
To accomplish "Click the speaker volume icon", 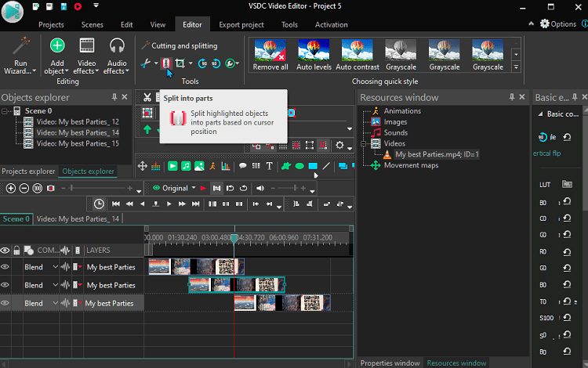I will click(260, 188).
